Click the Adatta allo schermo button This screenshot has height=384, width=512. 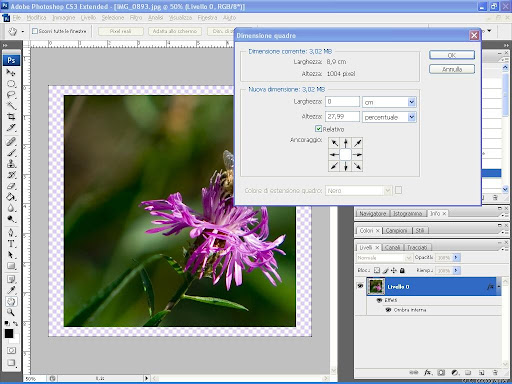pyautogui.click(x=175, y=31)
